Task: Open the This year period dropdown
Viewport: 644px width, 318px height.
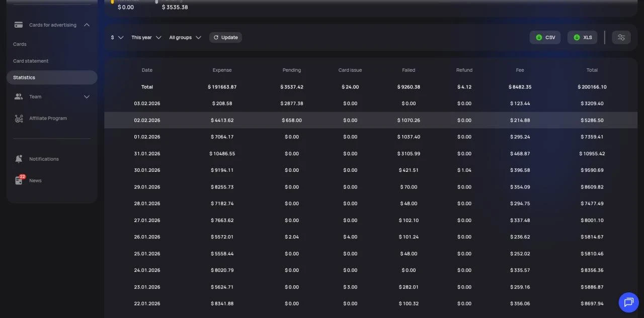Action: pyautogui.click(x=146, y=37)
